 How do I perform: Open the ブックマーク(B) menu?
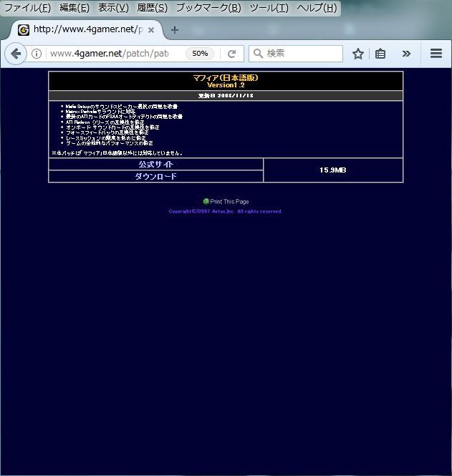(208, 8)
